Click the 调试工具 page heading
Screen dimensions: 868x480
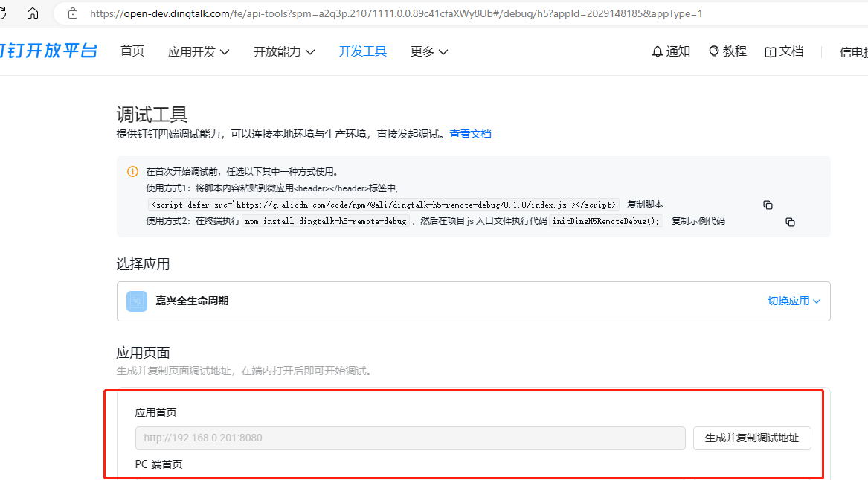click(152, 115)
